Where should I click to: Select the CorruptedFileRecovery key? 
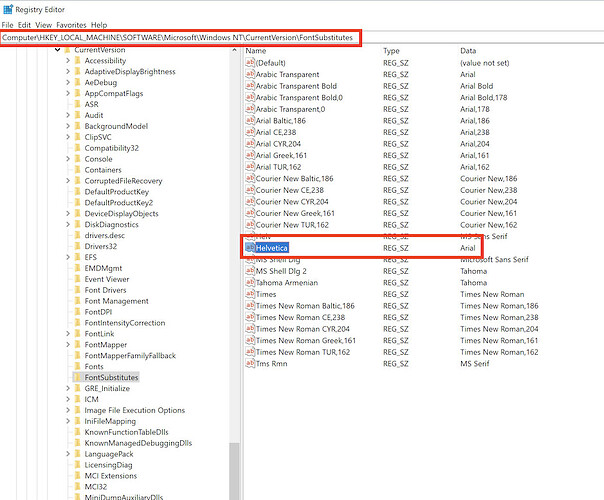pos(123,181)
